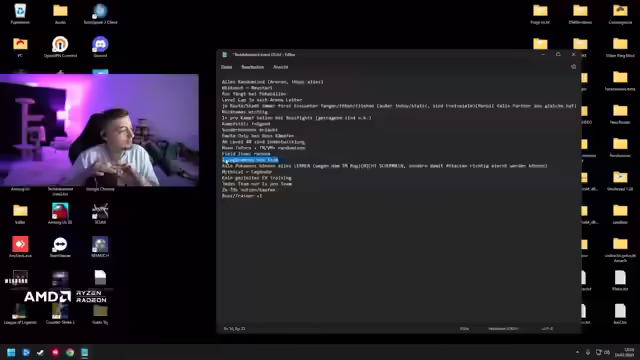
Task: Open the Bearbeiten menu in Editor
Action: point(253,67)
